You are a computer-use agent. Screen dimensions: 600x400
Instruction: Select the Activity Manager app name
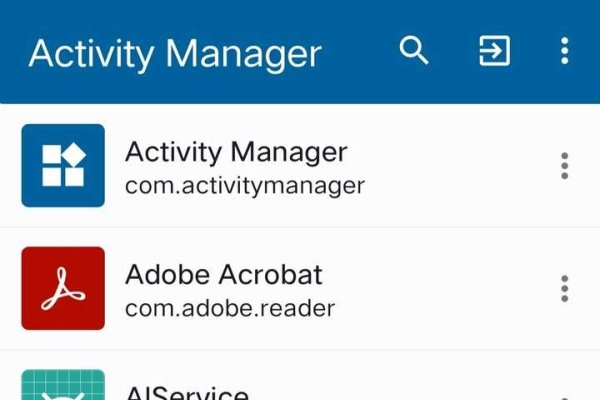[236, 153]
